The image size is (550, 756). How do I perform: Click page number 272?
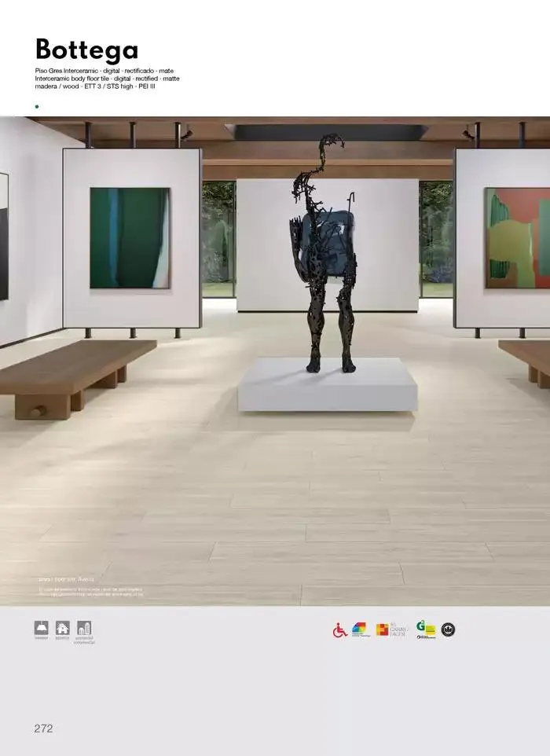point(43,728)
